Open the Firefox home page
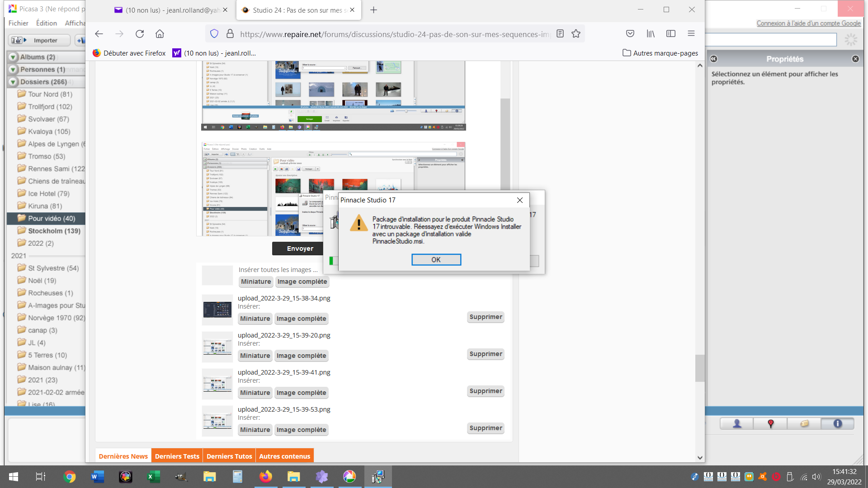 pyautogui.click(x=160, y=34)
